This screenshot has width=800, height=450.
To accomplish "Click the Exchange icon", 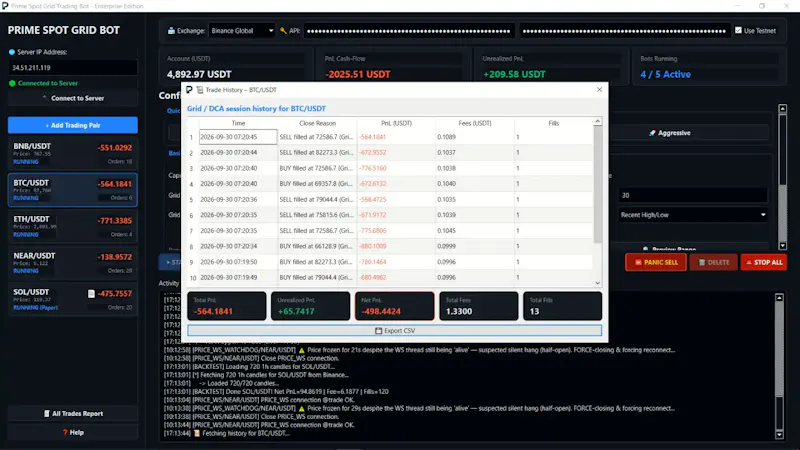I will [x=171, y=31].
